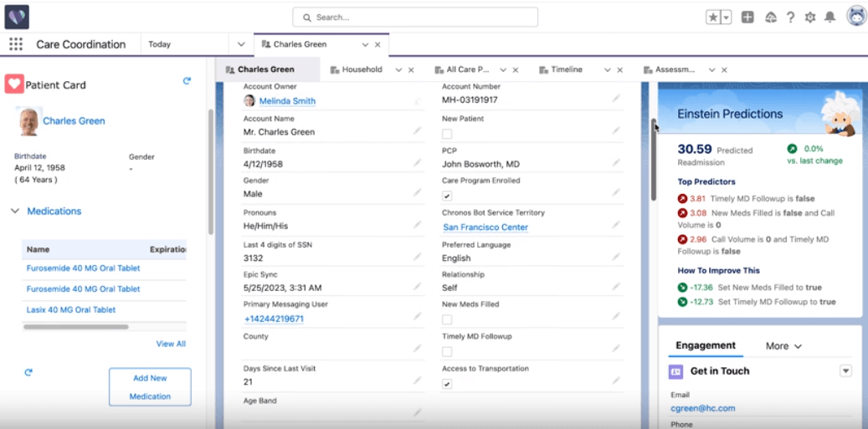Switch to the Timeline subtab
This screenshot has width=868, height=429.
[x=567, y=69]
